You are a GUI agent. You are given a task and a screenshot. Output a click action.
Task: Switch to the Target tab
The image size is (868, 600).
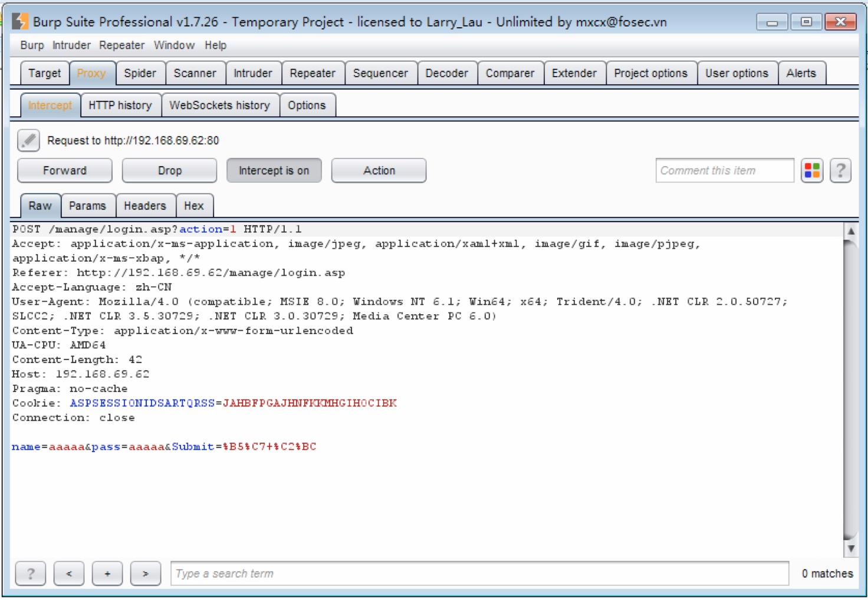(45, 73)
